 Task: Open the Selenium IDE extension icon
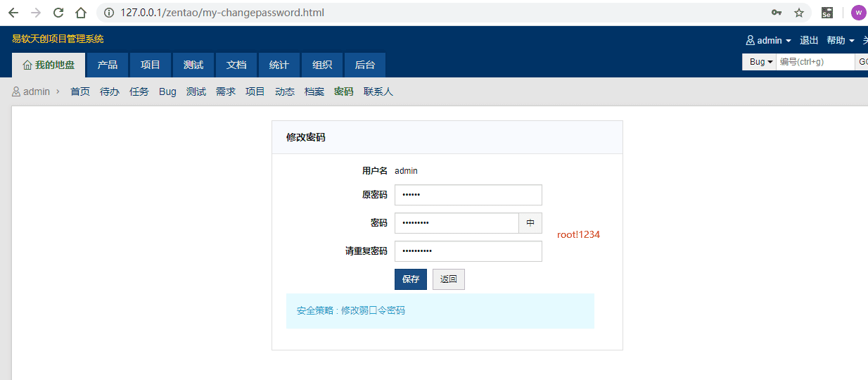[827, 13]
